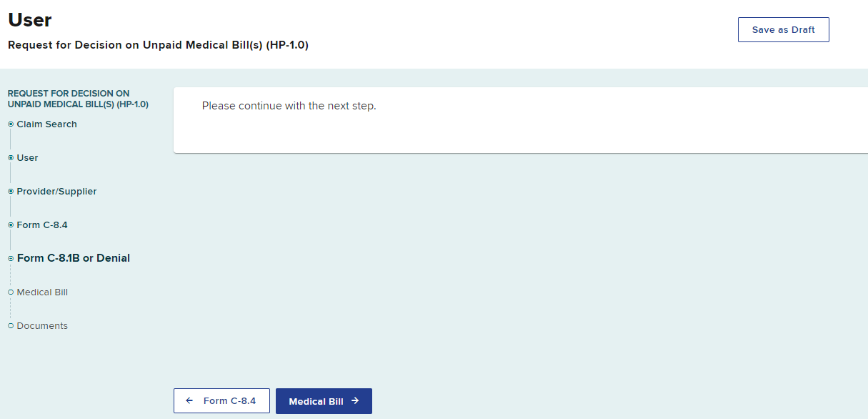Click the step circle next to User in the sidebar
This screenshot has height=419, width=868.
11,158
